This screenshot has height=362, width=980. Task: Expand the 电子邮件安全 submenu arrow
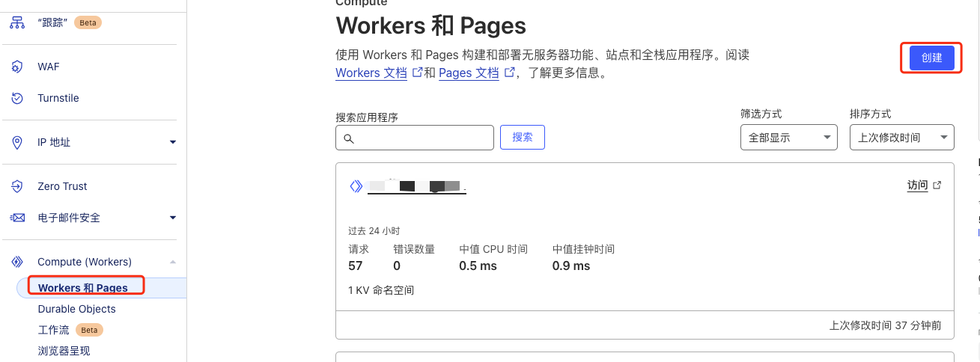(173, 218)
